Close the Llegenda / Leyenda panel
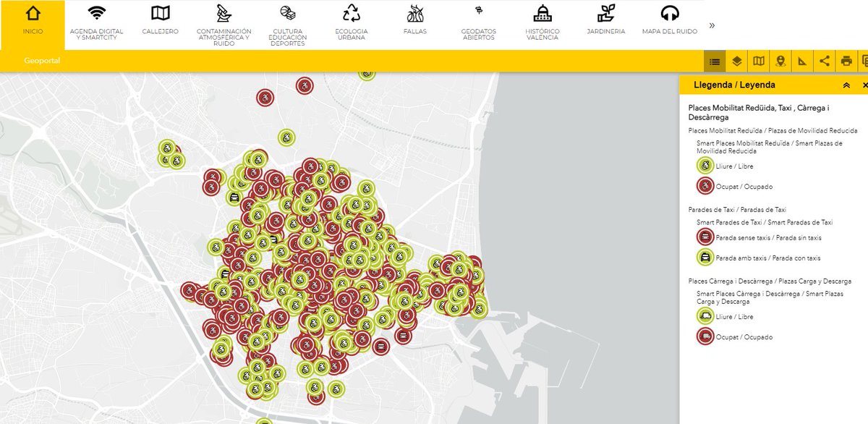 (x=864, y=85)
